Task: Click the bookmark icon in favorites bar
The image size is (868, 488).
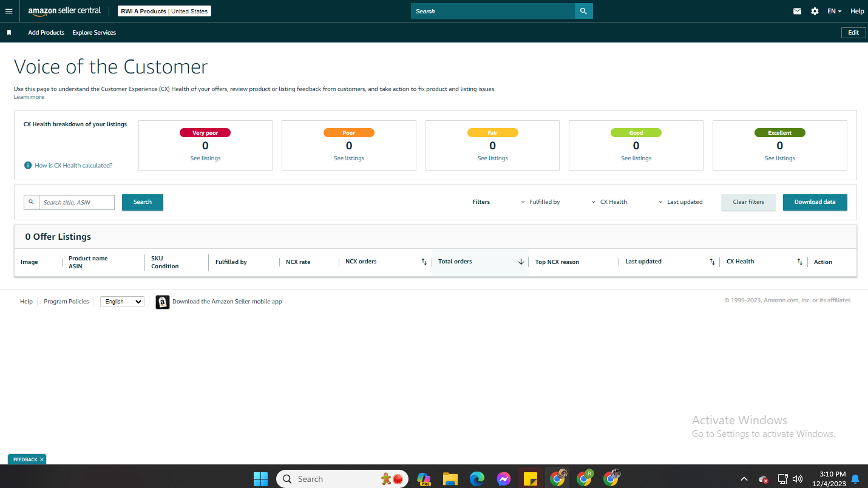Action: 9,33
